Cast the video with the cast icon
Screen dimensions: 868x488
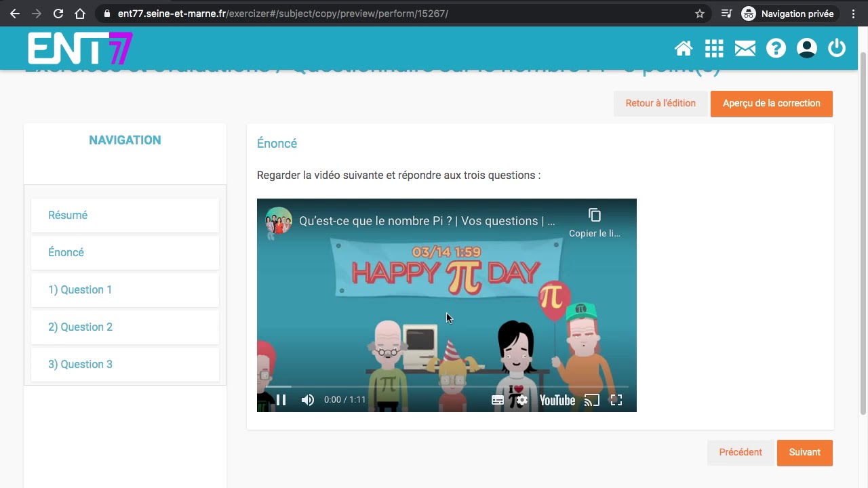point(592,400)
